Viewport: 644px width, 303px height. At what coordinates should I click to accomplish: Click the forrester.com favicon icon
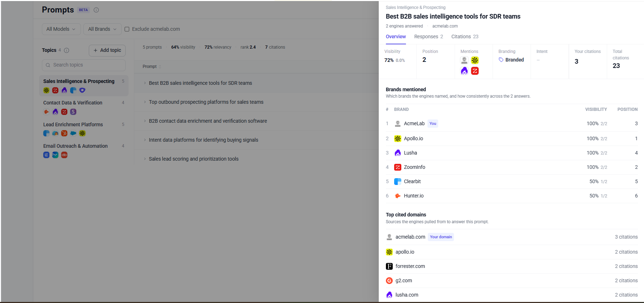point(389,266)
